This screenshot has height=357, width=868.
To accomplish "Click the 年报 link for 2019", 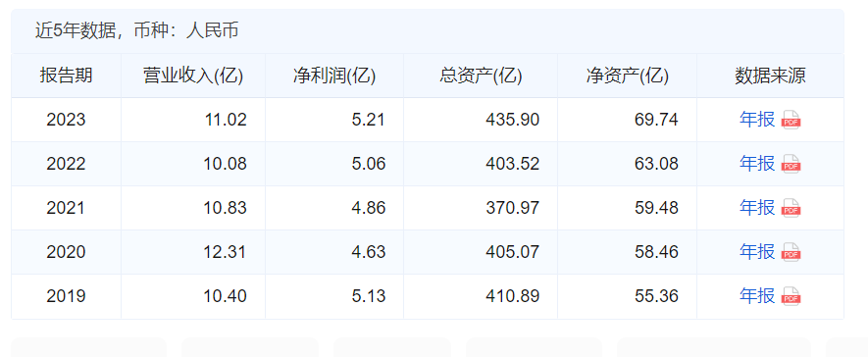I will (757, 296).
